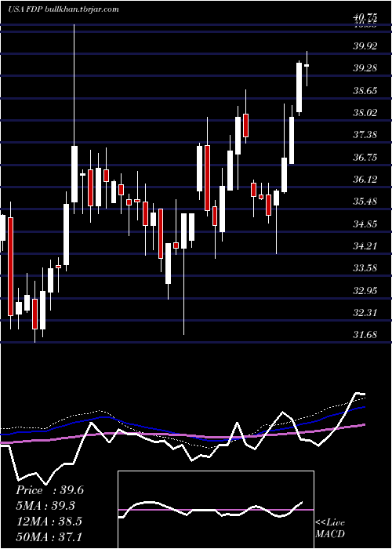Click the '12MA : 38.5' readout

point(49,522)
